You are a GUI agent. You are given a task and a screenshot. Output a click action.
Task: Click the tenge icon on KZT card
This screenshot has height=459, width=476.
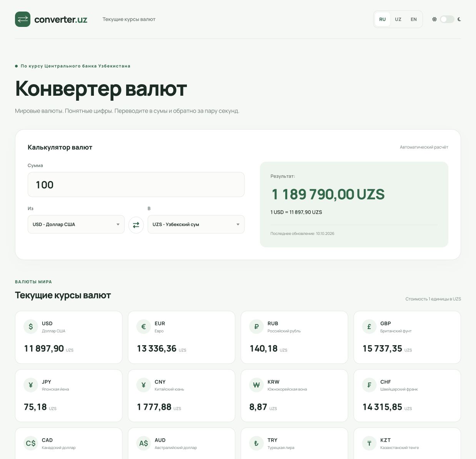click(369, 444)
